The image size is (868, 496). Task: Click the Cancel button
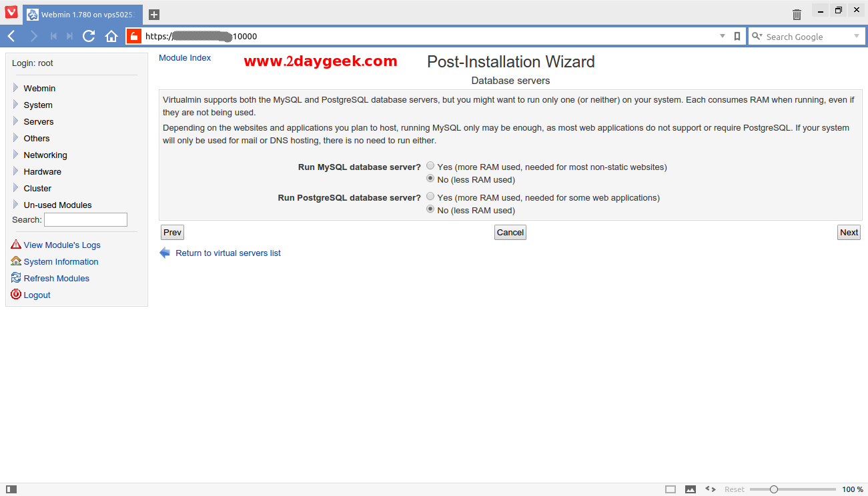510,232
